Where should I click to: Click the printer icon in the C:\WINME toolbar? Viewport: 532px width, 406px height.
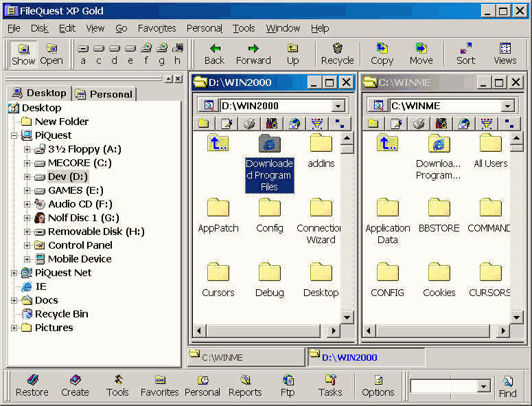419,124
